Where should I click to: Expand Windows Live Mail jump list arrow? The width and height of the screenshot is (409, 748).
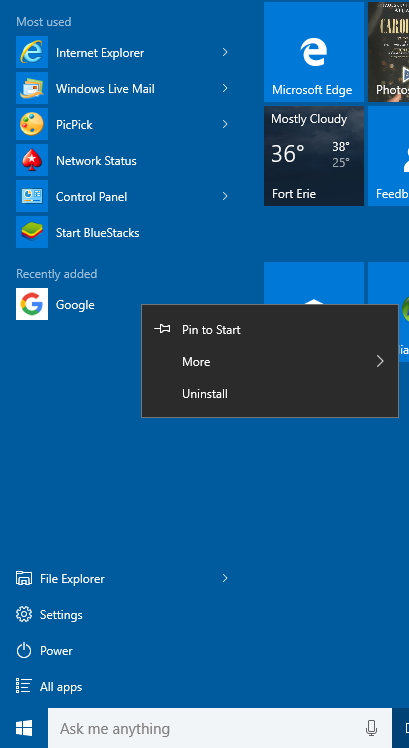(225, 88)
